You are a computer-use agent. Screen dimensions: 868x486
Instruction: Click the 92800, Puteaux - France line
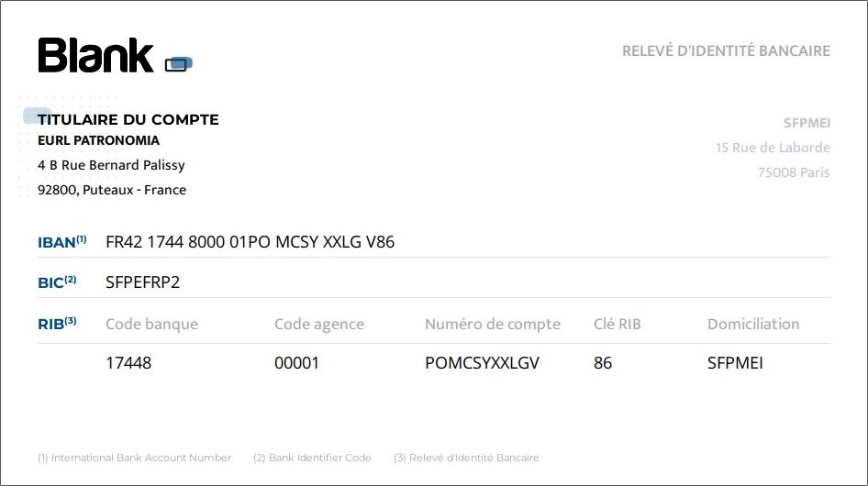click(112, 190)
